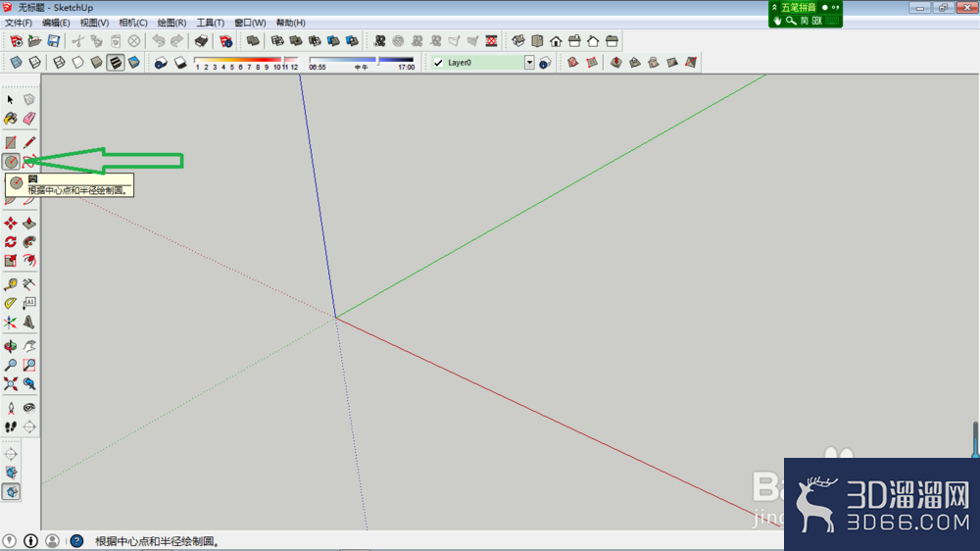Open the 窗口(W) menu

(x=250, y=23)
